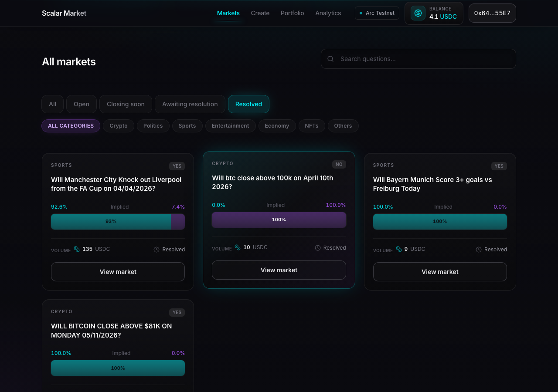Go to the Create page
This screenshot has width=558, height=392.
260,13
